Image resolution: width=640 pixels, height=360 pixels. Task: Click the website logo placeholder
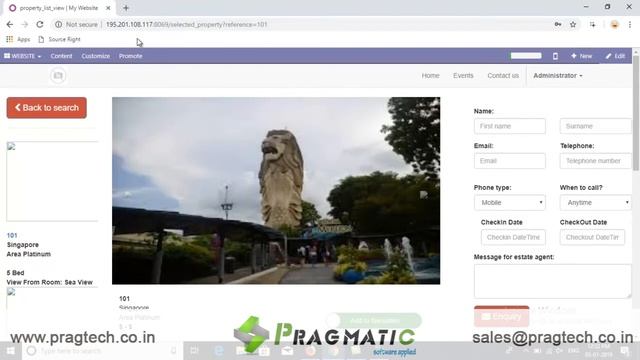pos(58,76)
